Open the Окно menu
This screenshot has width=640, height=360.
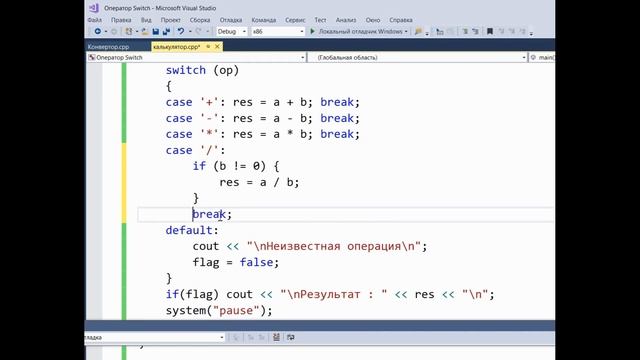tap(373, 20)
